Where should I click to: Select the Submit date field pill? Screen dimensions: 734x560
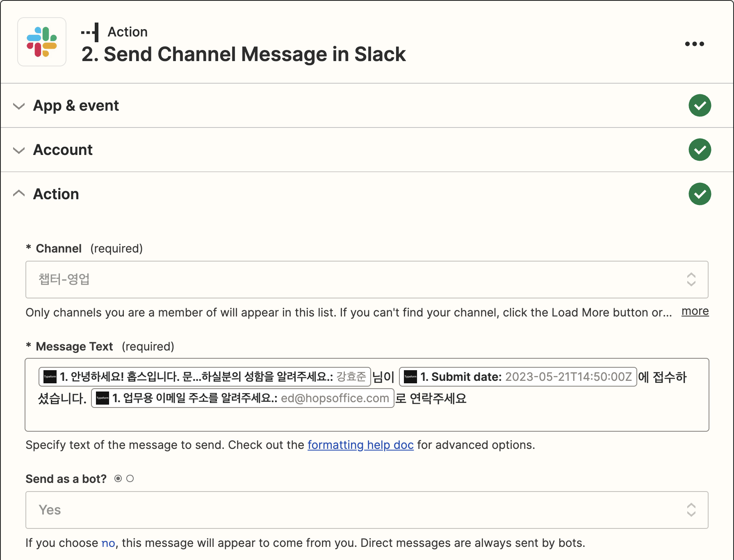coord(518,377)
